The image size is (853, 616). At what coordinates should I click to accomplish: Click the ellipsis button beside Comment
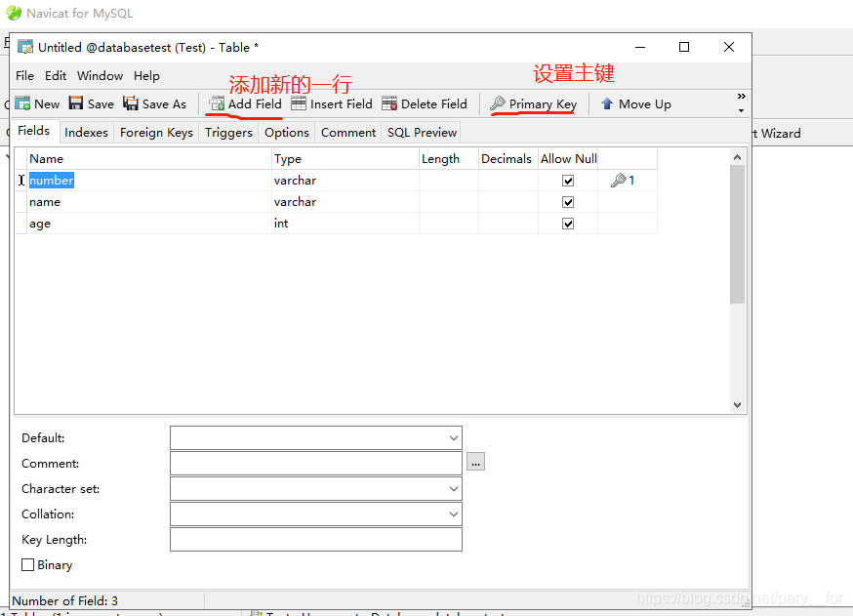pos(475,464)
